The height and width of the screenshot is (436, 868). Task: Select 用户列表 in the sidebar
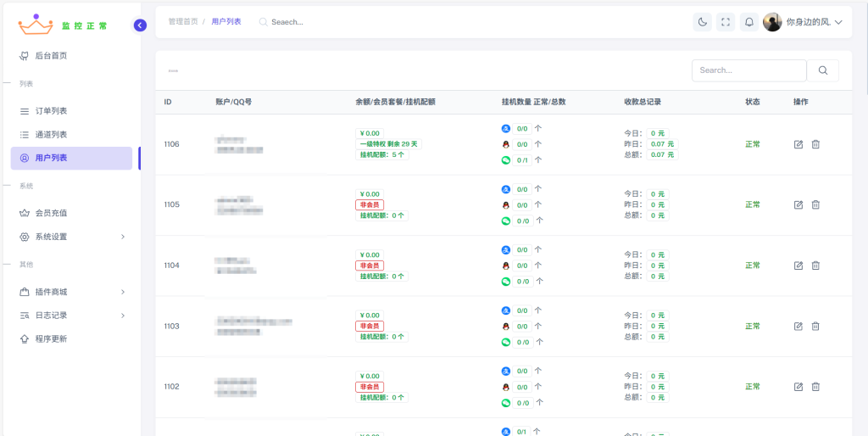(x=71, y=158)
